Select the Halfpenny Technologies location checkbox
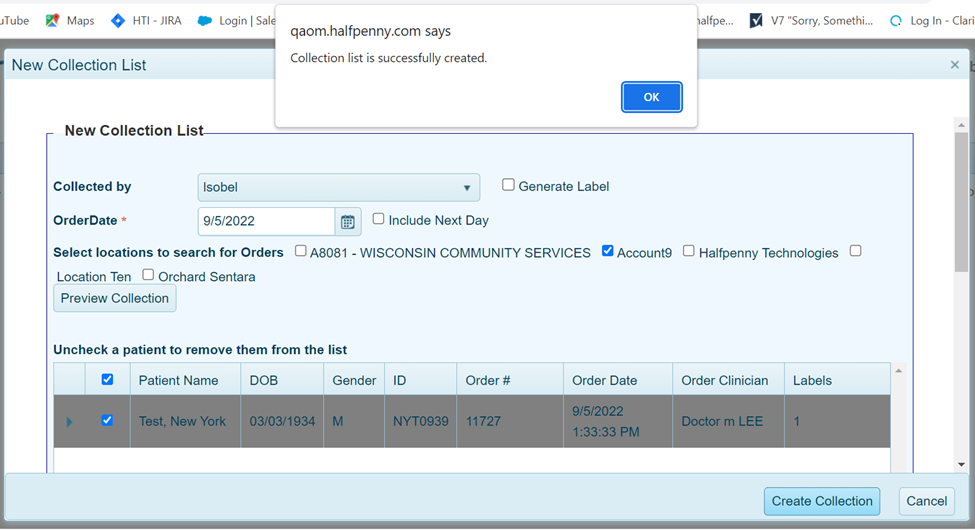 pos(688,251)
